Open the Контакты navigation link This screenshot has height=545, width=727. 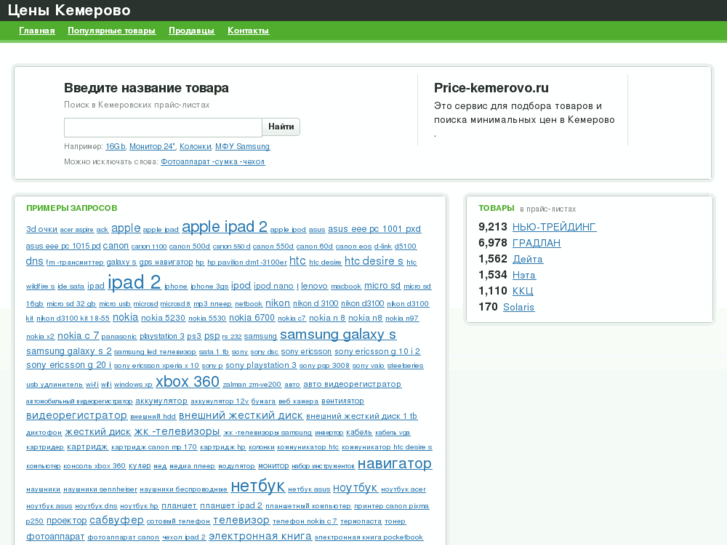[248, 31]
